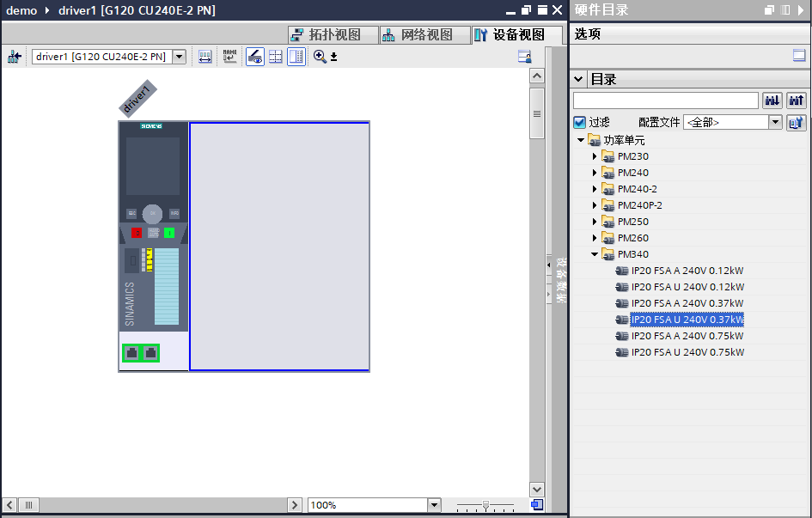Viewport: 812px width, 518px height.
Task: Expand the PM240-2 folder
Action: click(595, 189)
